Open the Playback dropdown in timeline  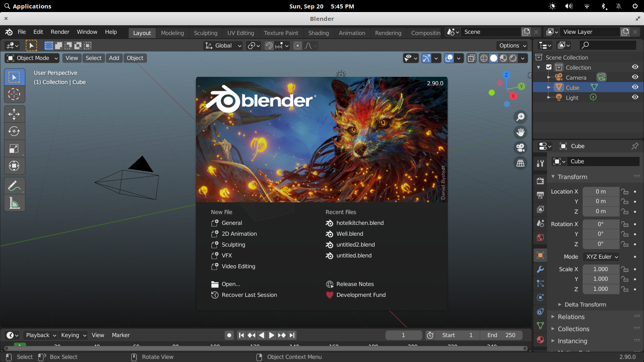point(41,335)
